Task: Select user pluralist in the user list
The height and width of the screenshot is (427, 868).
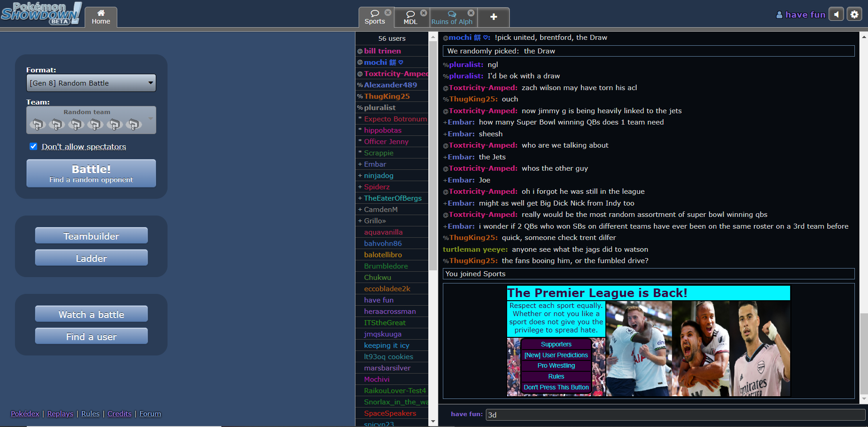Action: [x=392, y=107]
